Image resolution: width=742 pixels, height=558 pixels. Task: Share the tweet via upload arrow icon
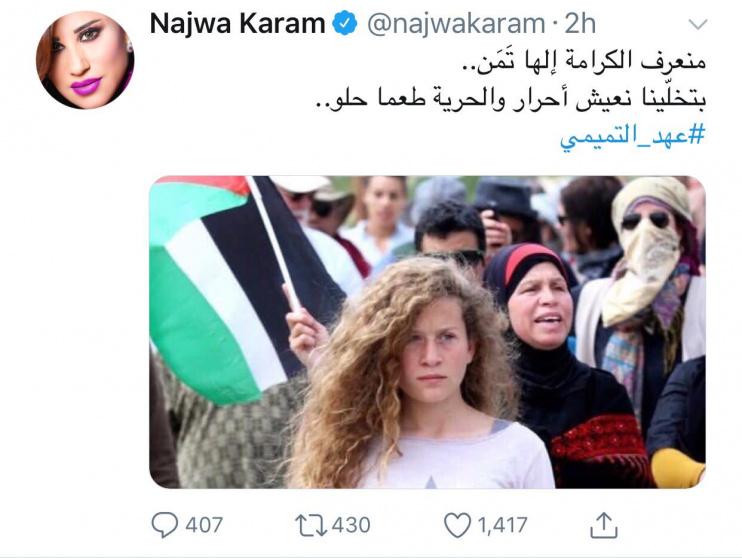click(x=604, y=525)
